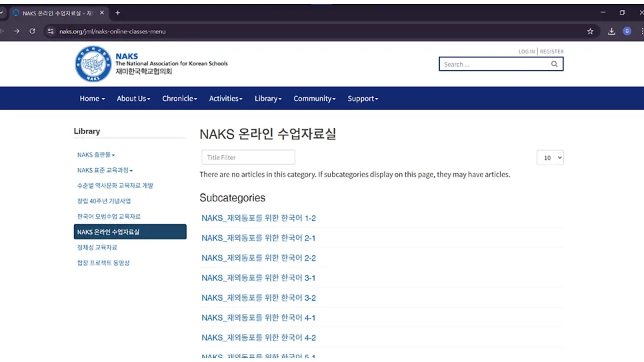Viewport: 644px width, 362px height.
Task: Select NAKS 온라인 수업자료실 sidebar item
Action: point(130,232)
